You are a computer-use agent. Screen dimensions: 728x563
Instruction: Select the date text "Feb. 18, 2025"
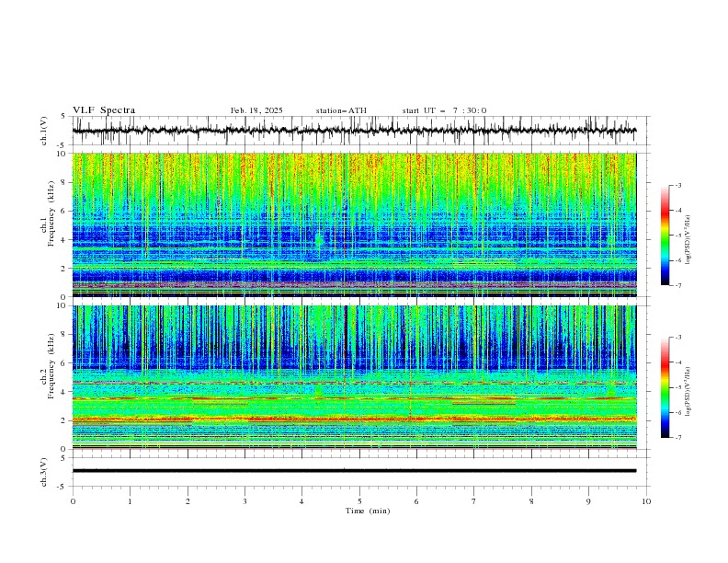[x=256, y=110]
